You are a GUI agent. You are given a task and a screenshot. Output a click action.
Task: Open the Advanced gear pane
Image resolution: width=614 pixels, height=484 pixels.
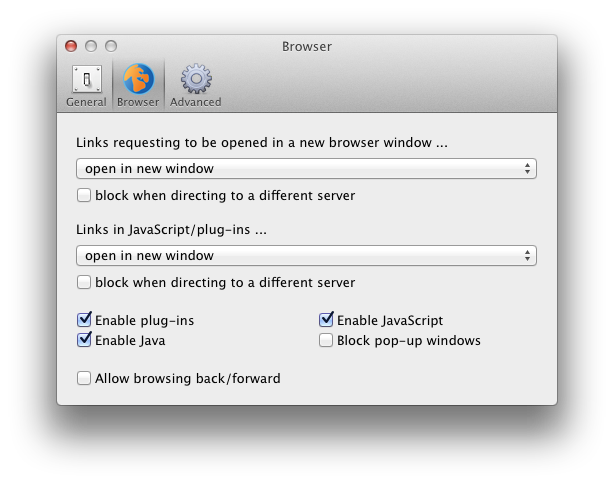[x=196, y=86]
